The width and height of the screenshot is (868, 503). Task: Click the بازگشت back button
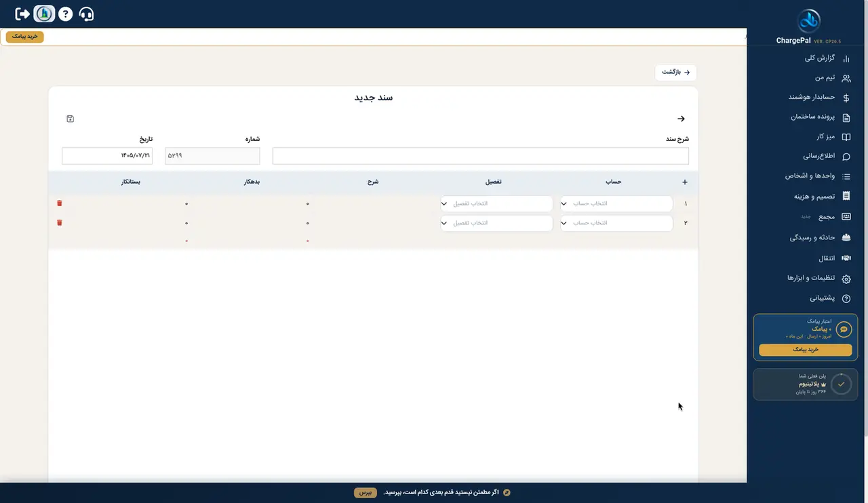click(x=676, y=72)
